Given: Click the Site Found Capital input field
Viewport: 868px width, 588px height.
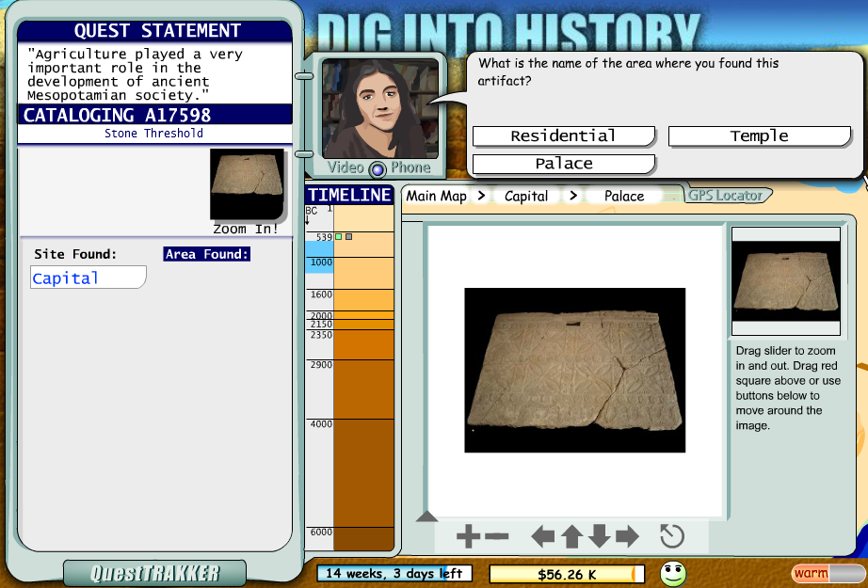Looking at the screenshot, I should pyautogui.click(x=88, y=277).
